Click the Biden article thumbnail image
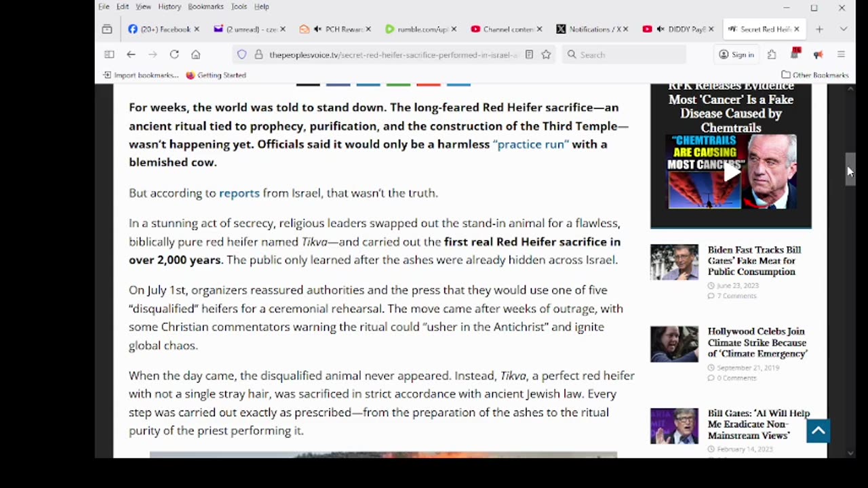The width and height of the screenshot is (868, 488). pyautogui.click(x=674, y=262)
